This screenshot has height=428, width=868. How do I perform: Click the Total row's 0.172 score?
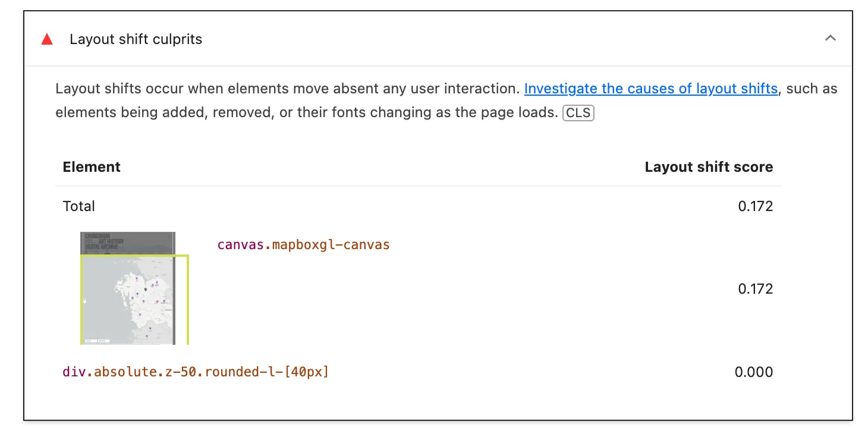755,206
